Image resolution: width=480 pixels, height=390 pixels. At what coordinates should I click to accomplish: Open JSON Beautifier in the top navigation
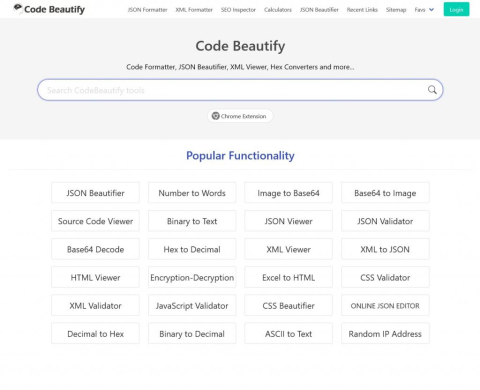click(x=319, y=10)
